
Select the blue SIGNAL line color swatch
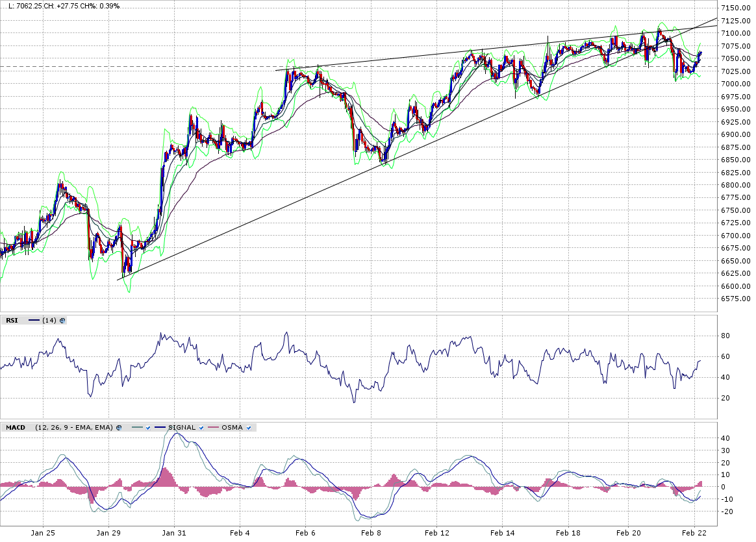point(160,427)
